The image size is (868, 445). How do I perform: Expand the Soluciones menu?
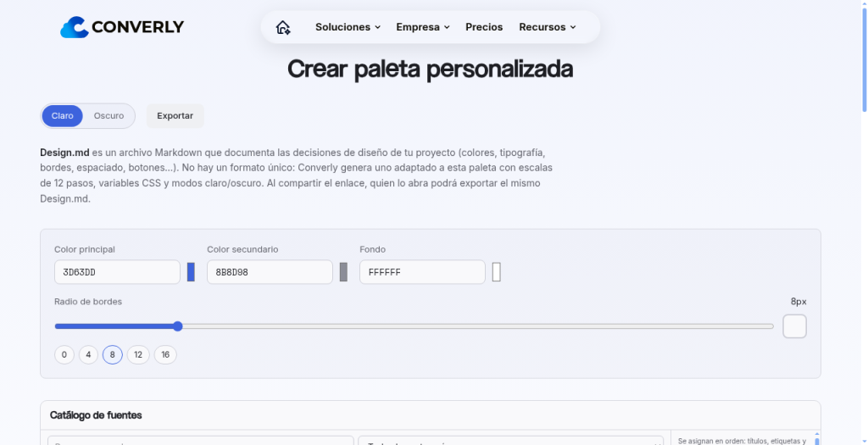(348, 27)
